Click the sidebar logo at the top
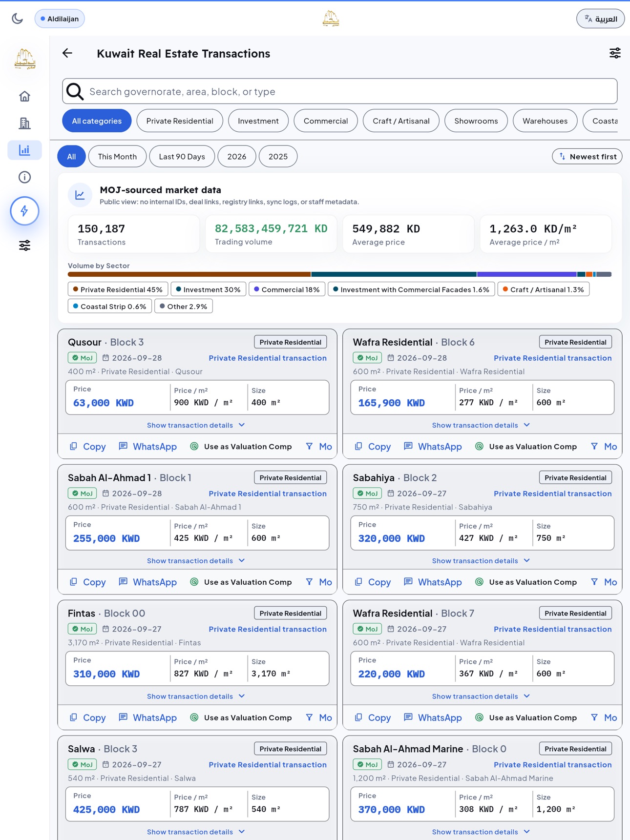The width and height of the screenshot is (630, 840). (x=24, y=59)
